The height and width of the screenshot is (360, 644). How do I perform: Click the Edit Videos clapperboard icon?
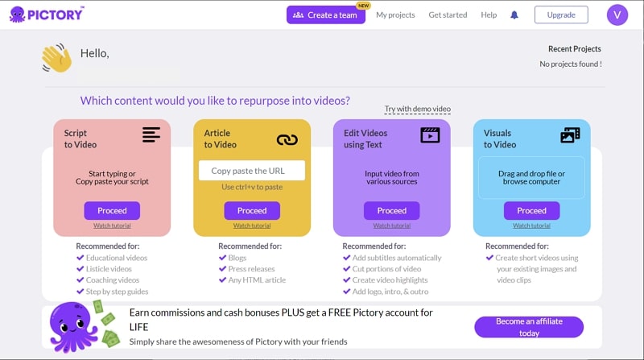430,134
